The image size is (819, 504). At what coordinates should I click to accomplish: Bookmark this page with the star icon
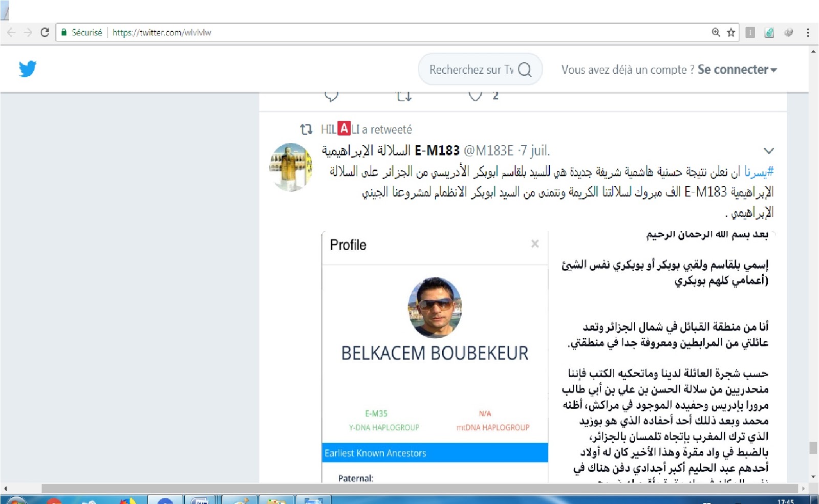(x=731, y=32)
